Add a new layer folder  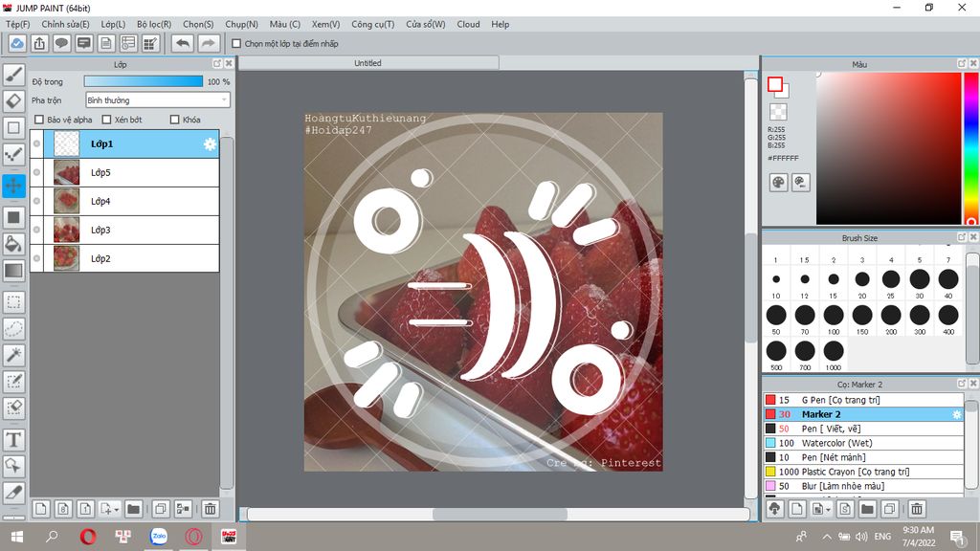[x=133, y=509]
